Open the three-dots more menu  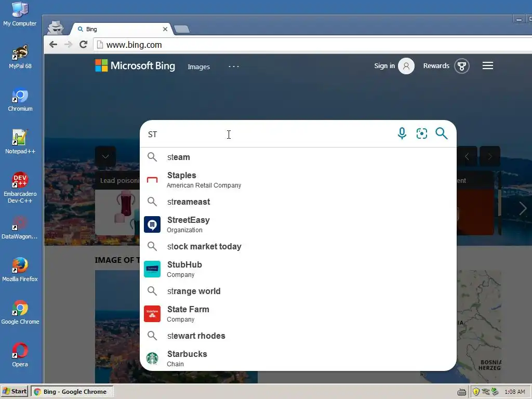point(233,66)
